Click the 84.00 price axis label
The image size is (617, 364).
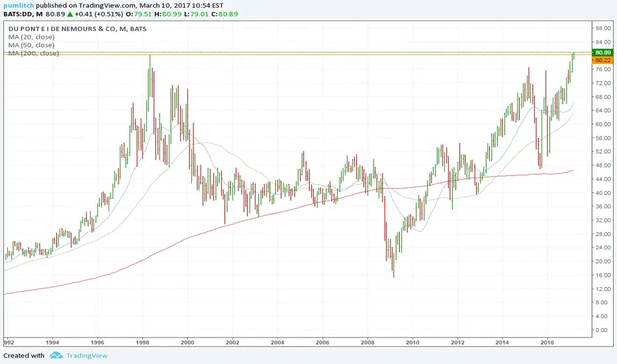(x=603, y=42)
